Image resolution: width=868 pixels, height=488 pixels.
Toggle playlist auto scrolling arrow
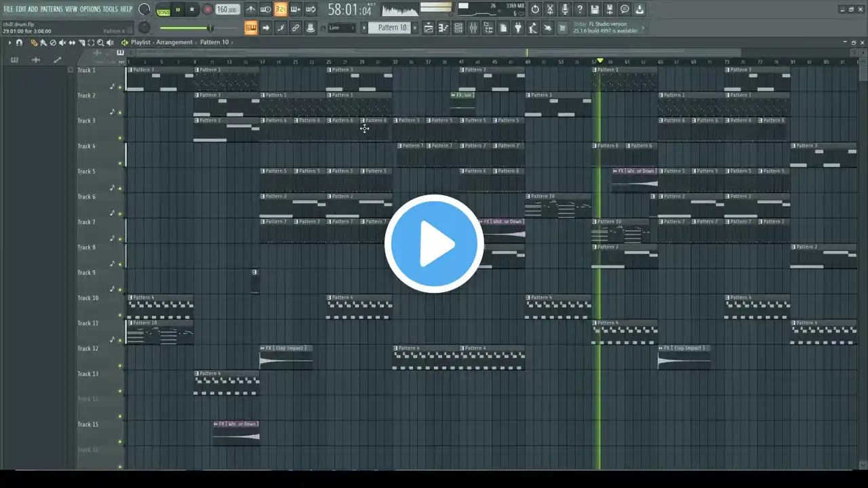(x=266, y=28)
